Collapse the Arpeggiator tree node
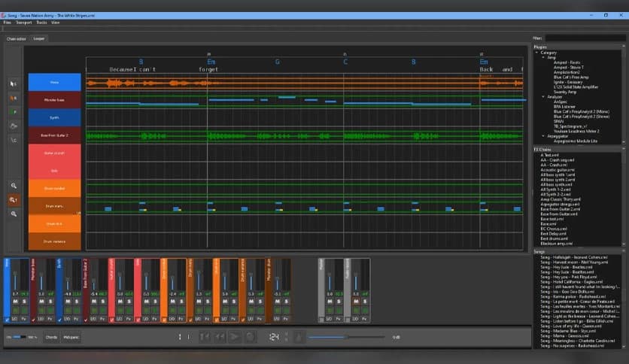This screenshot has width=629, height=364. (x=542, y=136)
